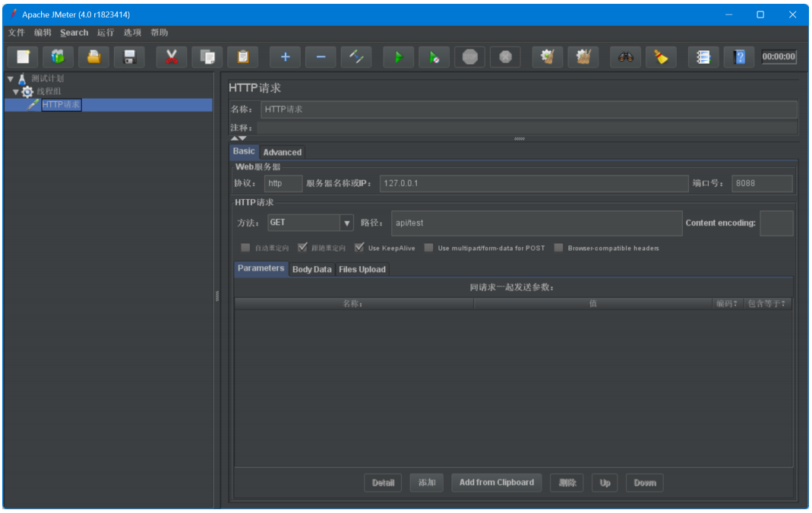The height and width of the screenshot is (513, 812).
Task: Open the 帮助 menu
Action: (x=159, y=33)
